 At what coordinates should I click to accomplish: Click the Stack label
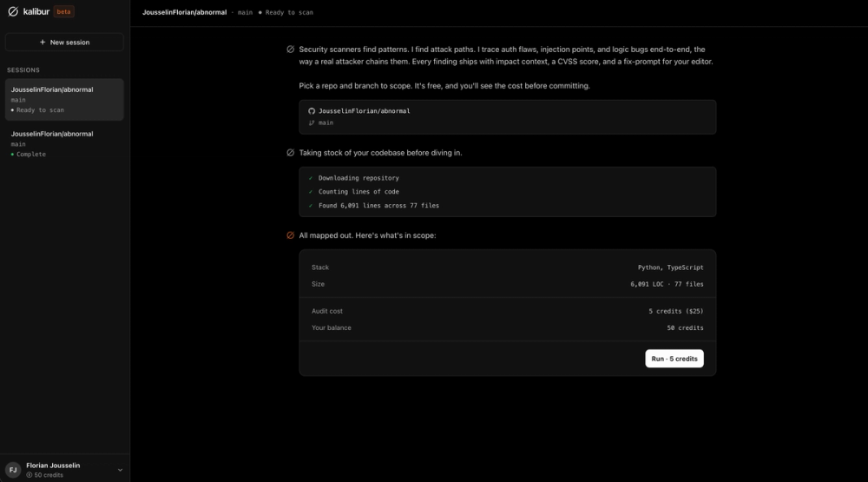(320, 267)
